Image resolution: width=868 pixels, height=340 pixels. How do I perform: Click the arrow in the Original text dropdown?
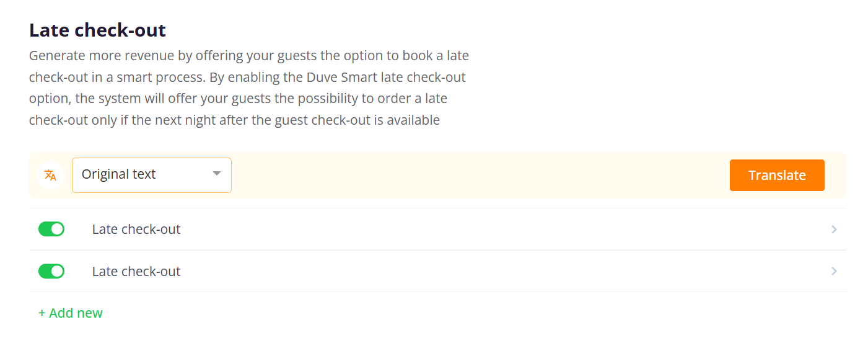[216, 174]
